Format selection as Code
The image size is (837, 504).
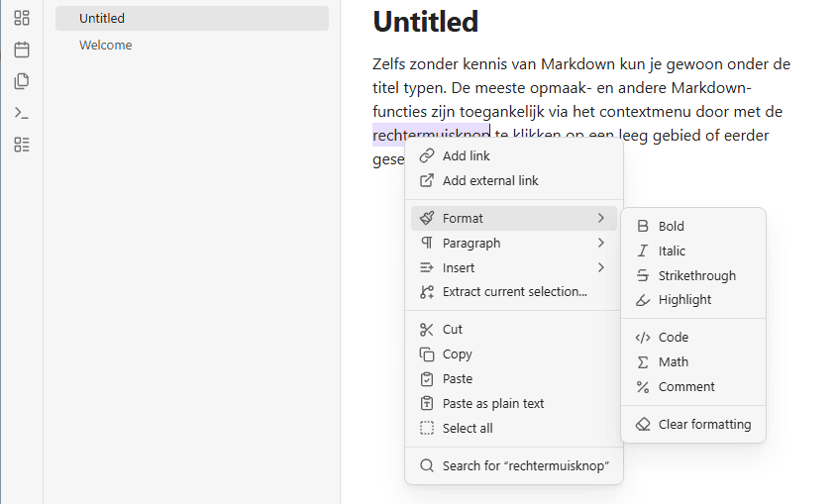(x=693, y=337)
